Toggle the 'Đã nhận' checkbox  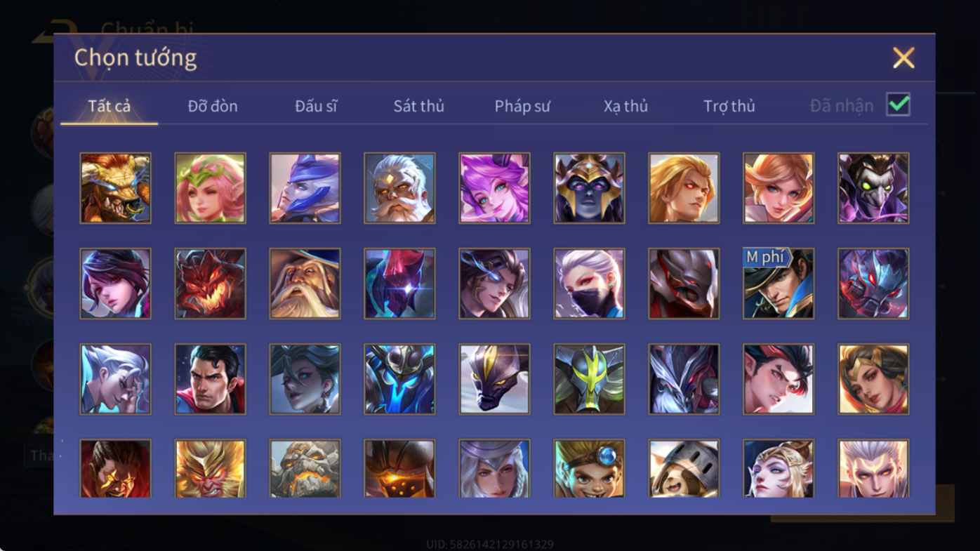click(898, 105)
